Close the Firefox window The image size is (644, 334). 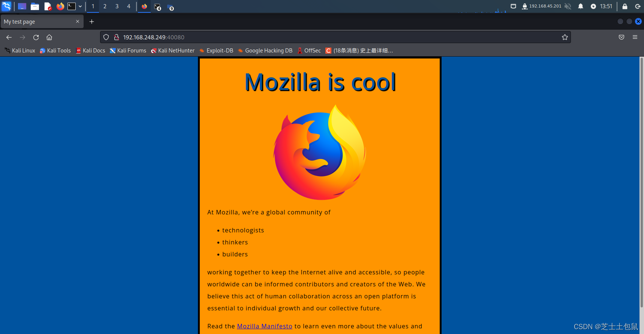coord(638,21)
